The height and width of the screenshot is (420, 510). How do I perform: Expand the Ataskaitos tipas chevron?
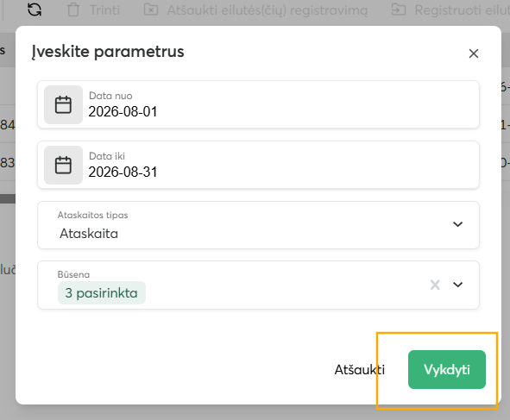458,224
